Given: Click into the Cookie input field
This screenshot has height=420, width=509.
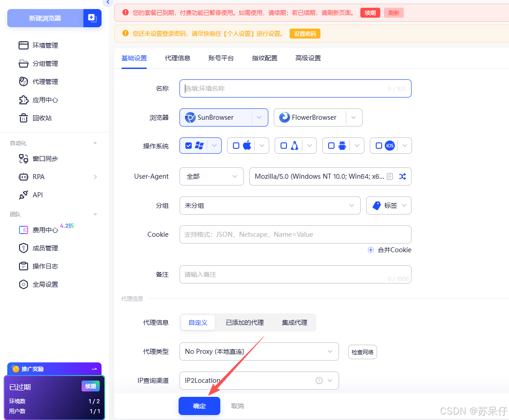Looking at the screenshot, I should [x=296, y=234].
